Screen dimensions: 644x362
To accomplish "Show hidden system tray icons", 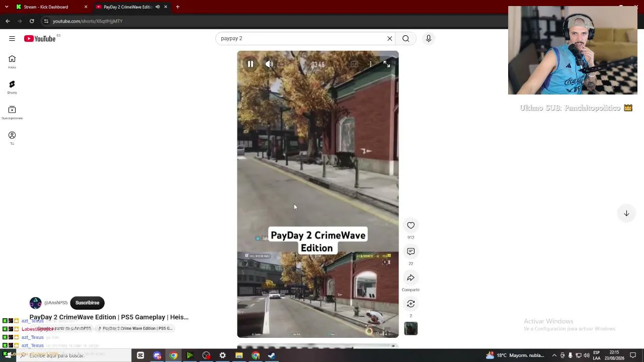I will pos(554,355).
